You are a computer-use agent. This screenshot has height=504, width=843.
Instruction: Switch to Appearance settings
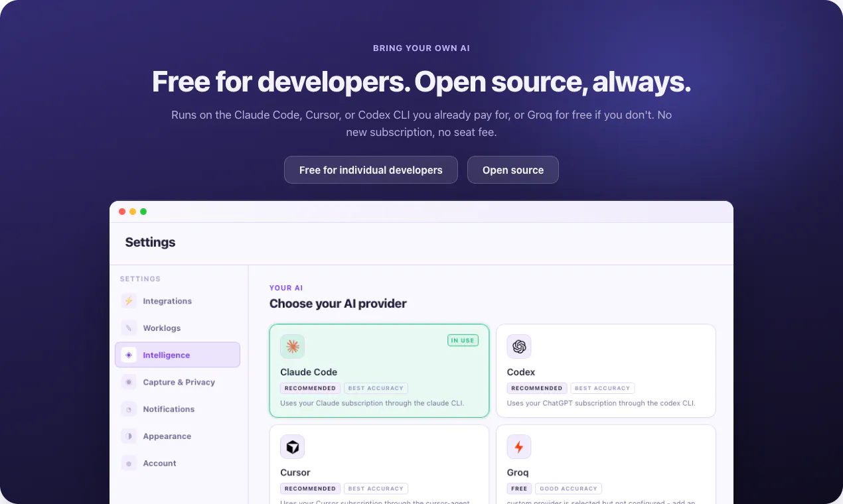[x=177, y=436]
